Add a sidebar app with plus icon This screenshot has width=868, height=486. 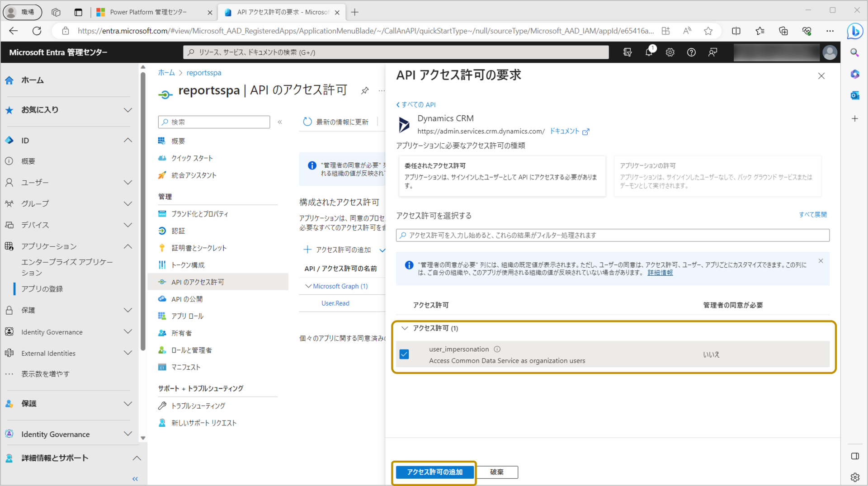[x=854, y=118]
